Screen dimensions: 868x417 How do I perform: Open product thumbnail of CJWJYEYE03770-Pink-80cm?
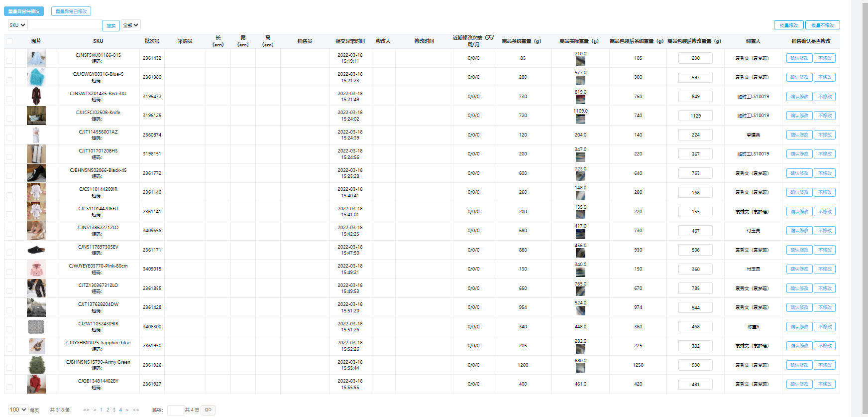[36, 269]
